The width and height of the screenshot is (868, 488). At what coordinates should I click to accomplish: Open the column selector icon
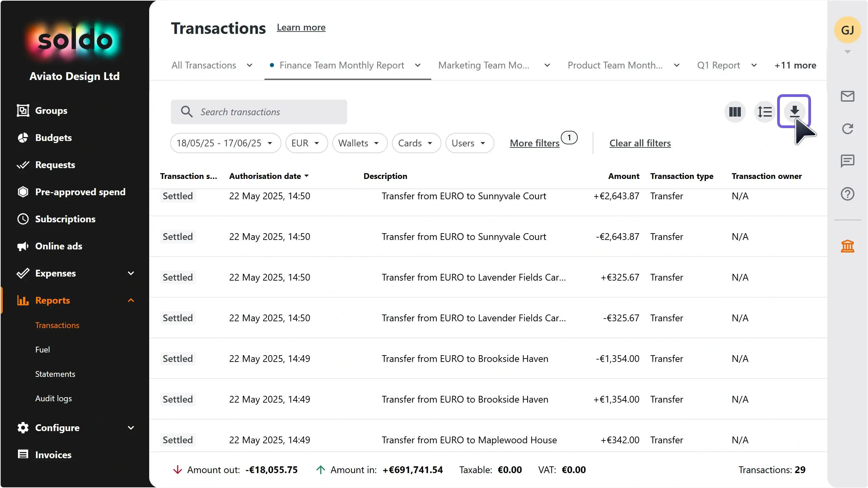735,112
